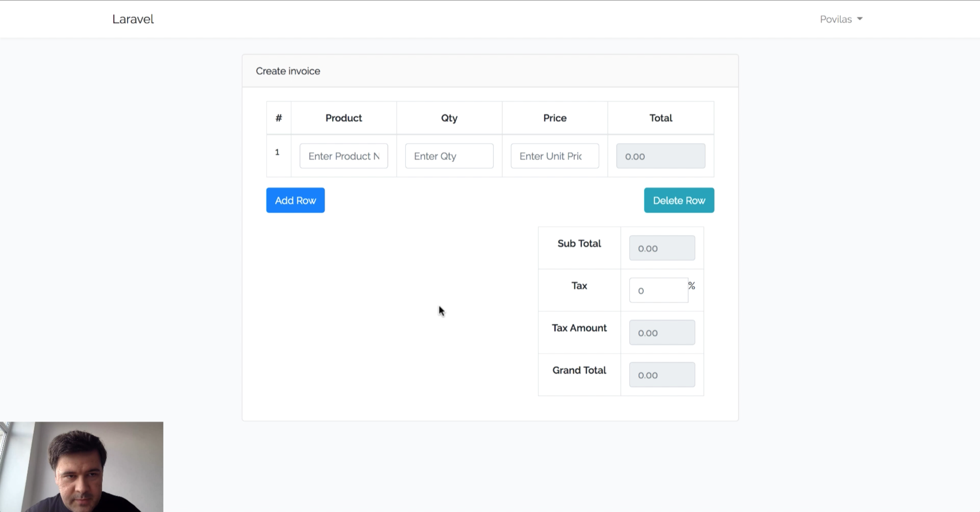This screenshot has height=512, width=980.
Task: Enter quantity in the Qty field
Action: pos(449,156)
